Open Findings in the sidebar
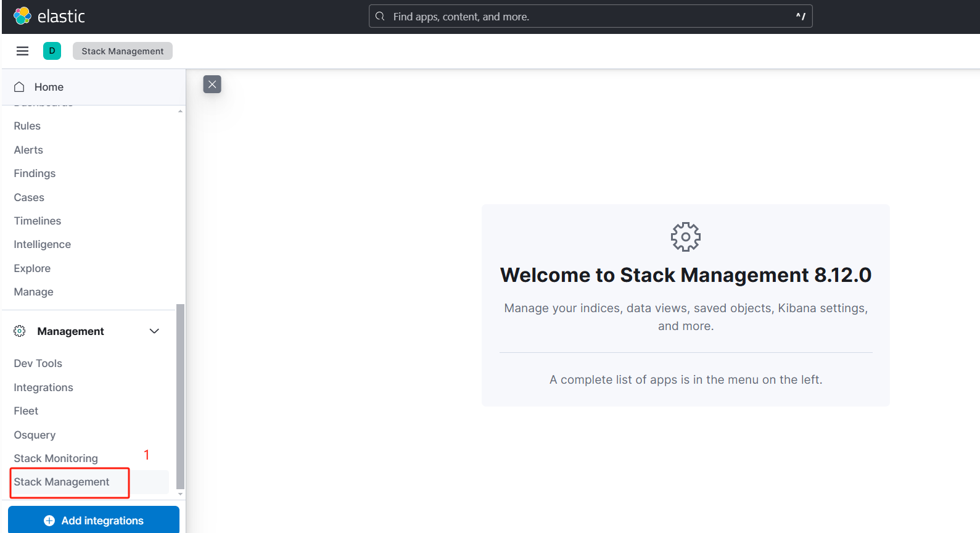 35,173
